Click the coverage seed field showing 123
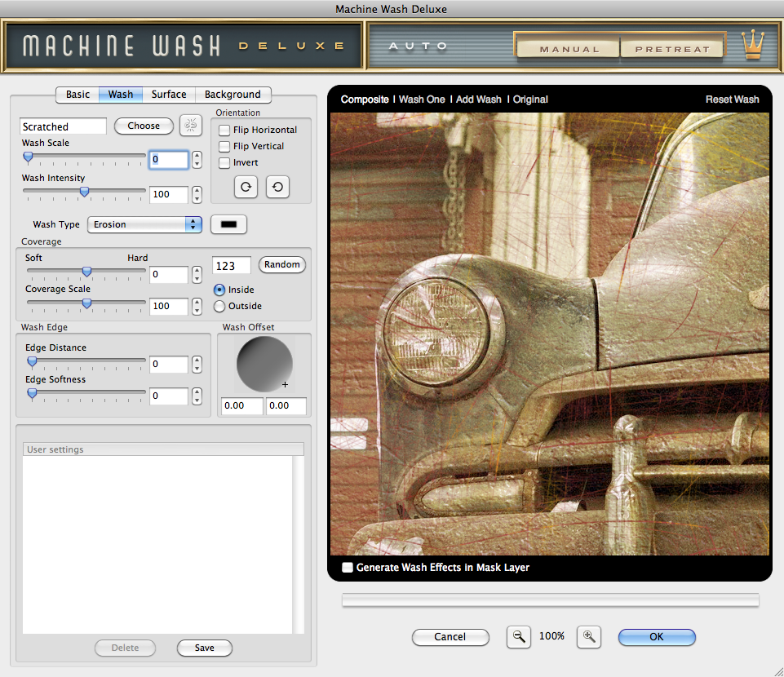This screenshot has width=784, height=677. 232,266
